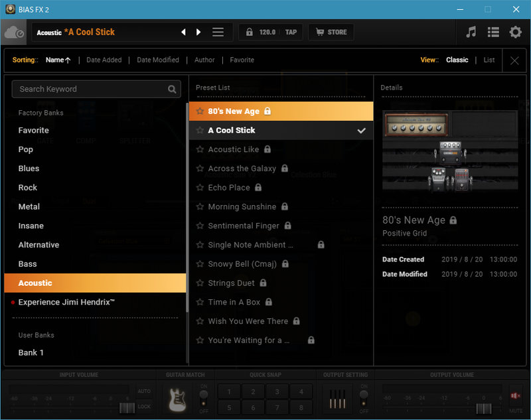This screenshot has width=531, height=420.
Task: Sort presets by Favorite
Action: [242, 60]
